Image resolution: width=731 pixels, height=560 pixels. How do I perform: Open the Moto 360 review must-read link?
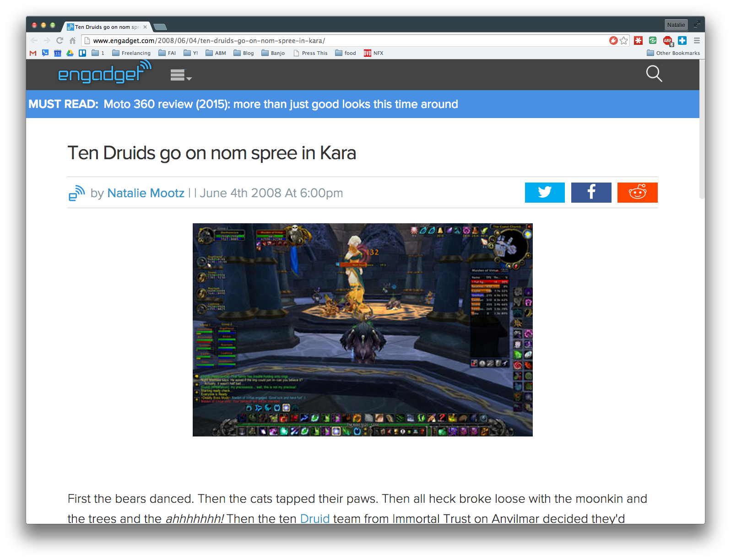(281, 104)
